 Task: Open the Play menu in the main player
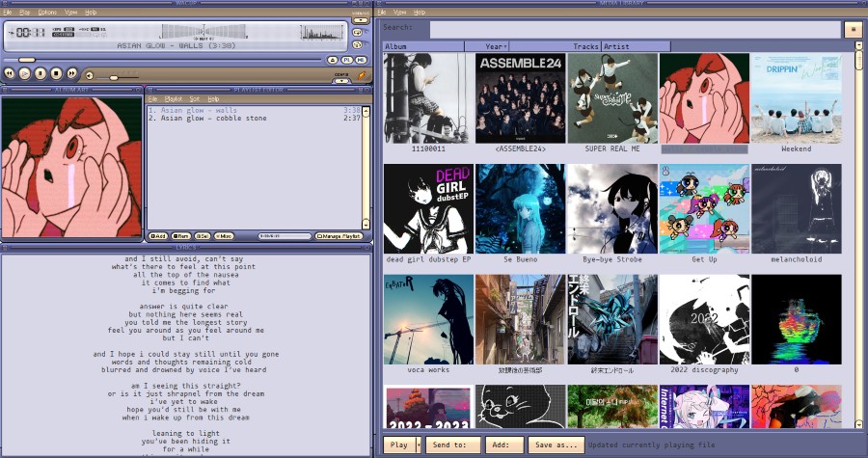pos(25,13)
